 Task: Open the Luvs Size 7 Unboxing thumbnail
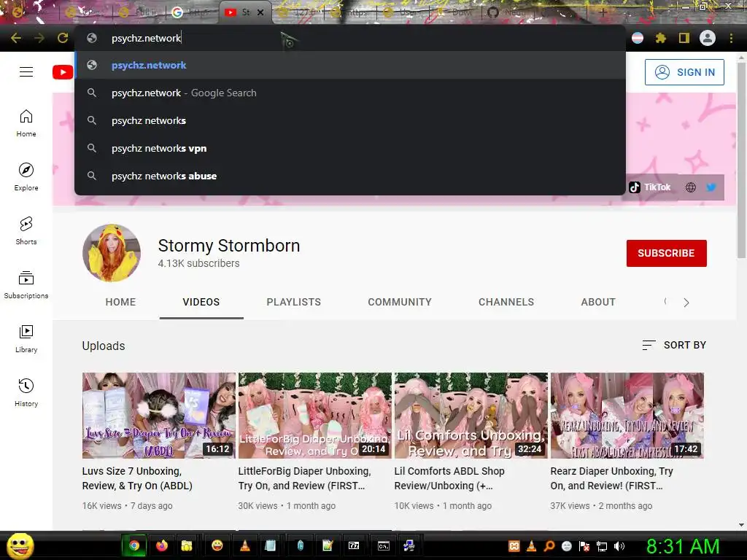158,416
